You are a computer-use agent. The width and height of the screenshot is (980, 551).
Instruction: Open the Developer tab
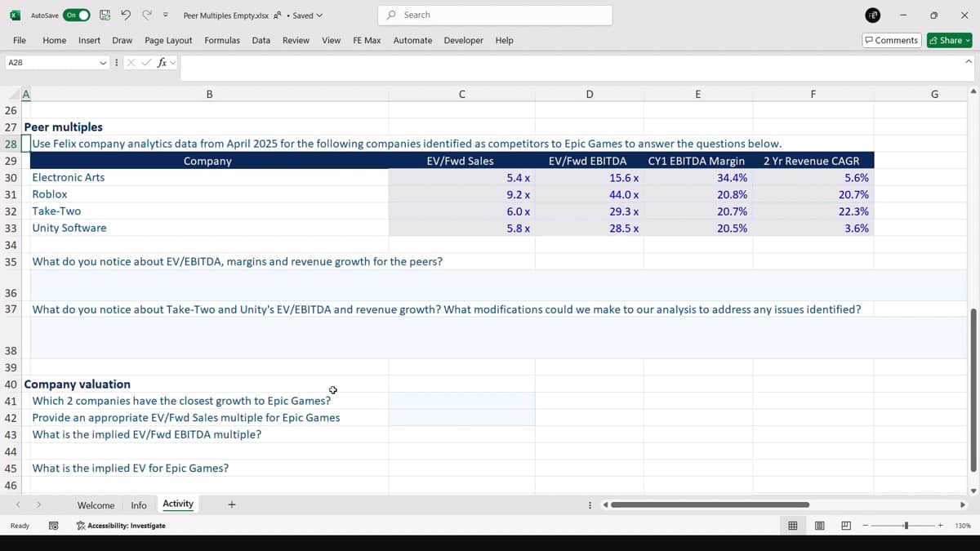coord(463,40)
